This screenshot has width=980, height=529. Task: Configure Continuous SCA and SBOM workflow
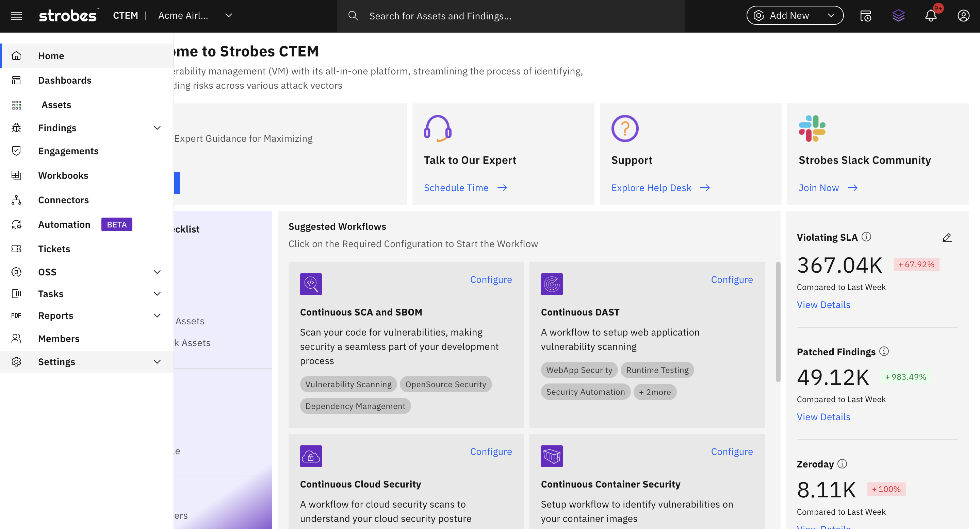coord(491,279)
